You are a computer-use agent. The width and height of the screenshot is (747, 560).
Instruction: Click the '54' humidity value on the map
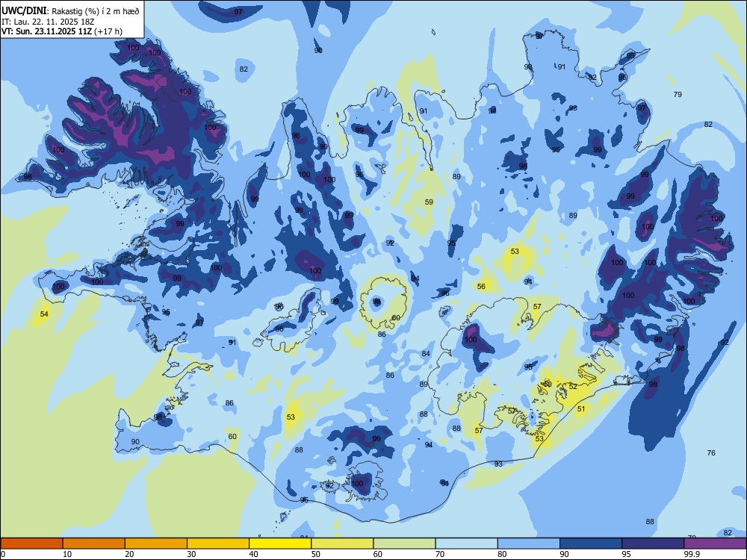pos(44,314)
